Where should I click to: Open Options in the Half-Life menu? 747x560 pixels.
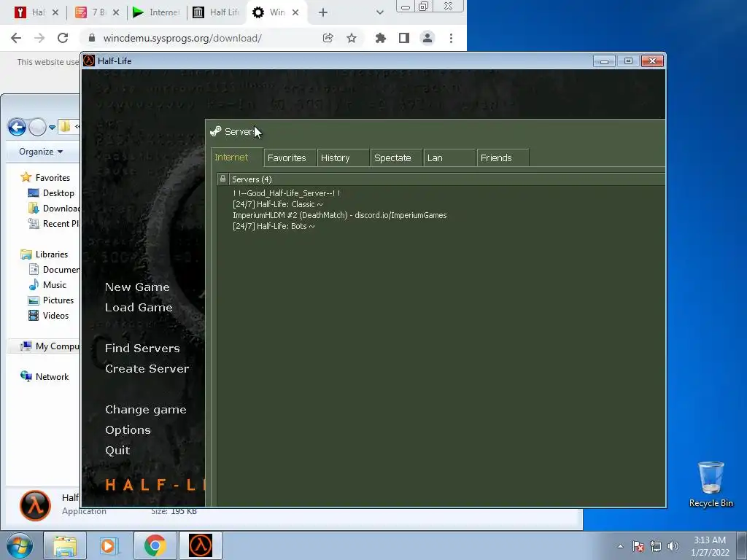[128, 430]
